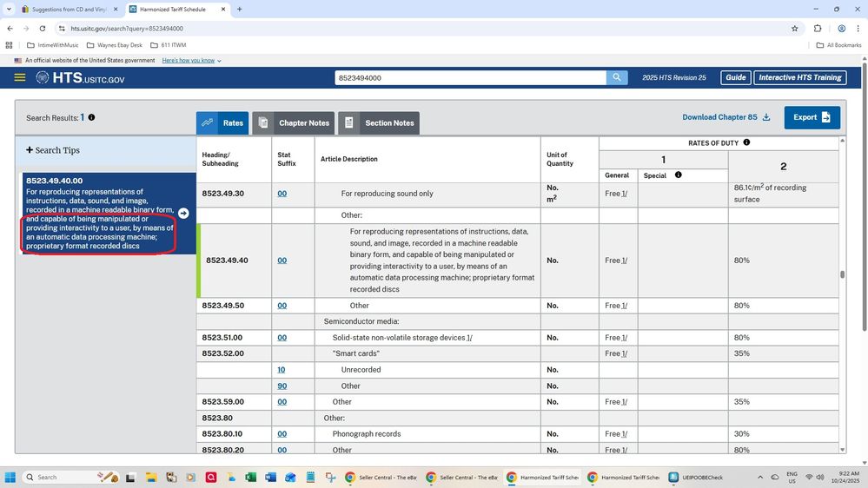The height and width of the screenshot is (488, 868).
Task: Click the info icon beside Special column
Action: (679, 175)
